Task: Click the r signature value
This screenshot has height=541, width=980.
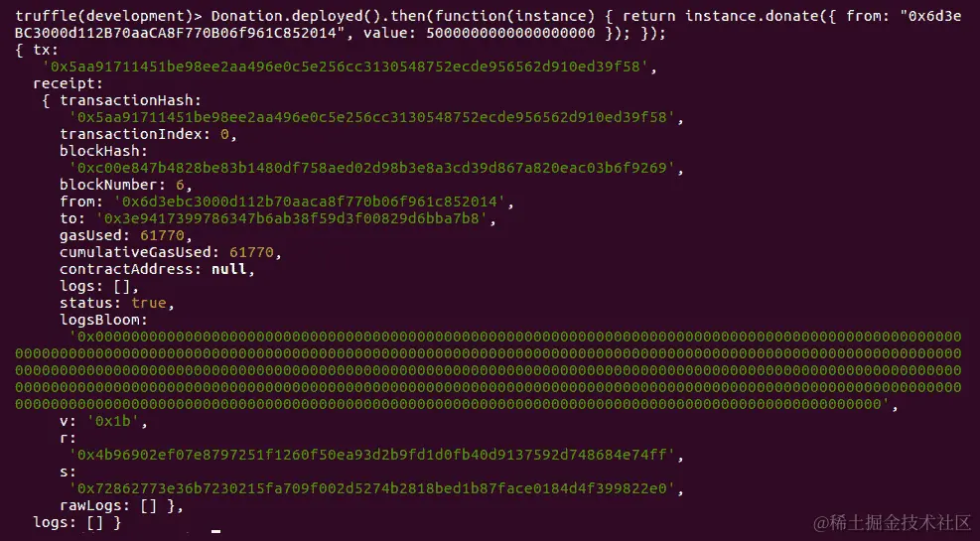Action: tap(372, 455)
